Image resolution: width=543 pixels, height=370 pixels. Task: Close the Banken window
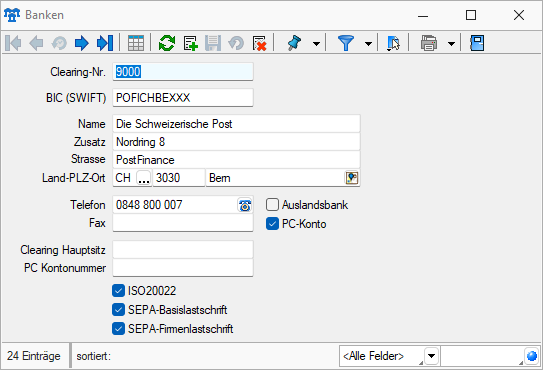(519, 15)
